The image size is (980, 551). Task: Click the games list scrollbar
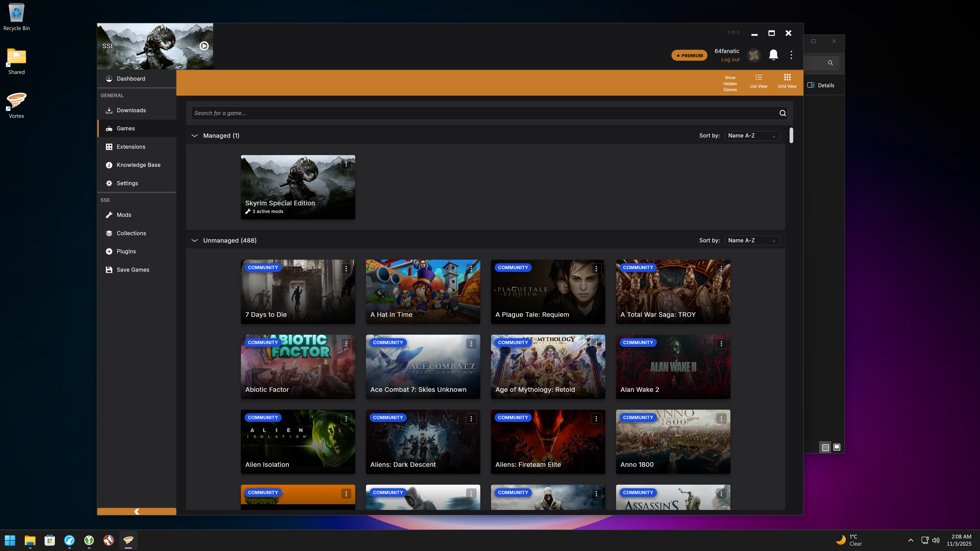pos(791,135)
